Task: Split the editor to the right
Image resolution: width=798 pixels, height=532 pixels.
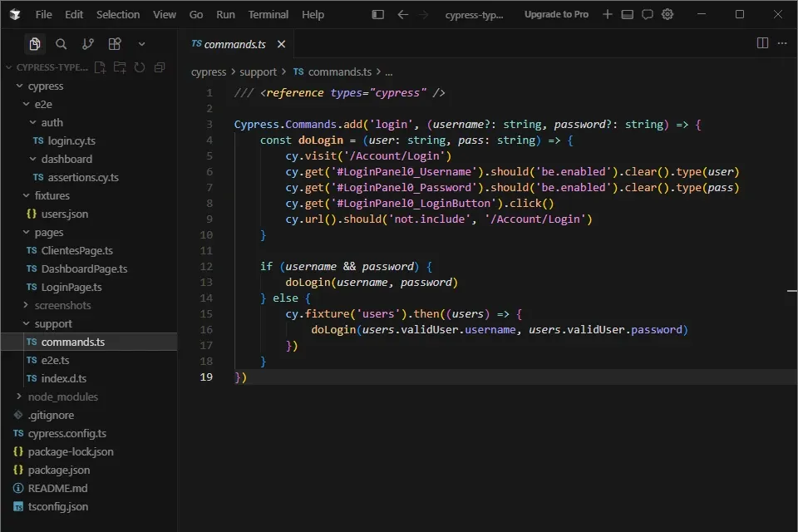Action: 762,42
